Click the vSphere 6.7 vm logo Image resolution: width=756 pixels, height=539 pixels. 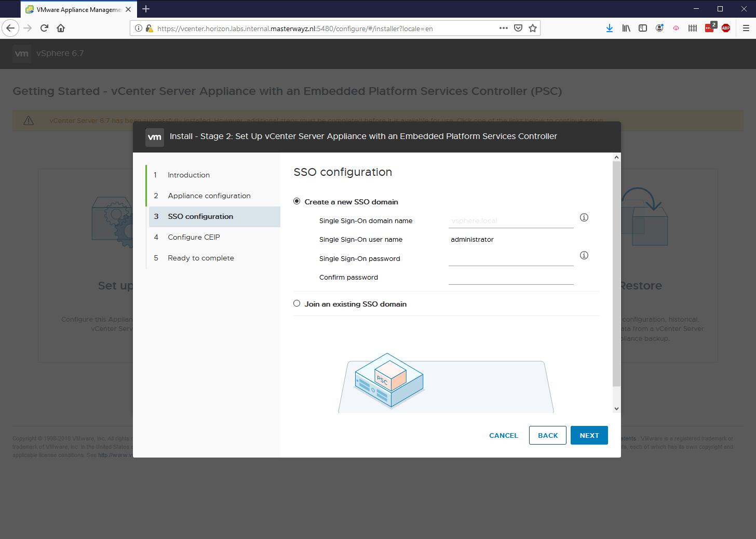click(22, 53)
